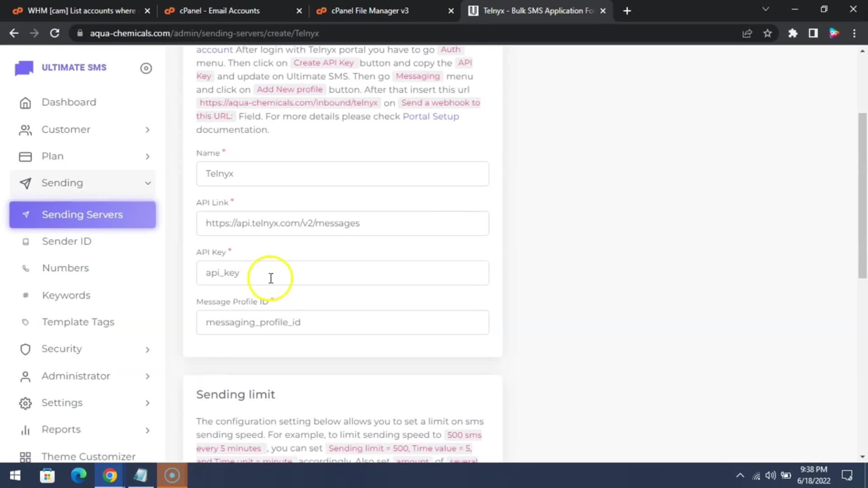
Task: Open Chrome from the taskbar
Action: pyautogui.click(x=109, y=475)
